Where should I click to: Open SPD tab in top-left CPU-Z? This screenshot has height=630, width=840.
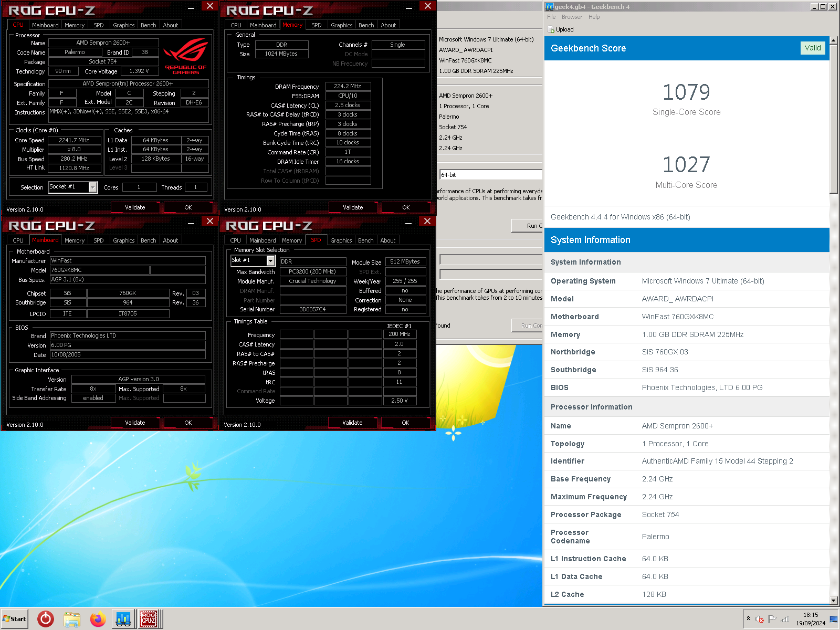pyautogui.click(x=99, y=25)
